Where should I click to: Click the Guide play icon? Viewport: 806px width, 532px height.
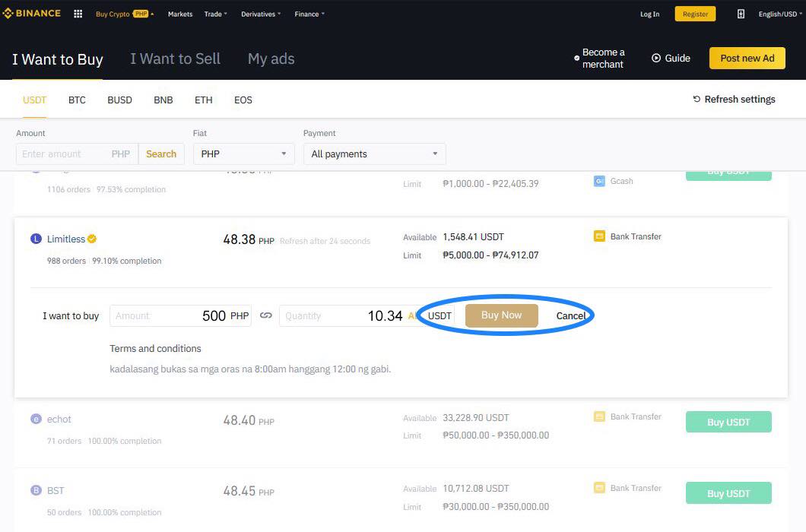[656, 58]
